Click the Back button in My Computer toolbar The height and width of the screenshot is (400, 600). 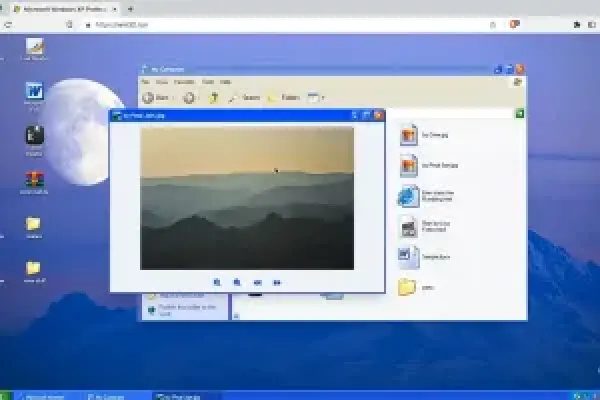pyautogui.click(x=155, y=98)
